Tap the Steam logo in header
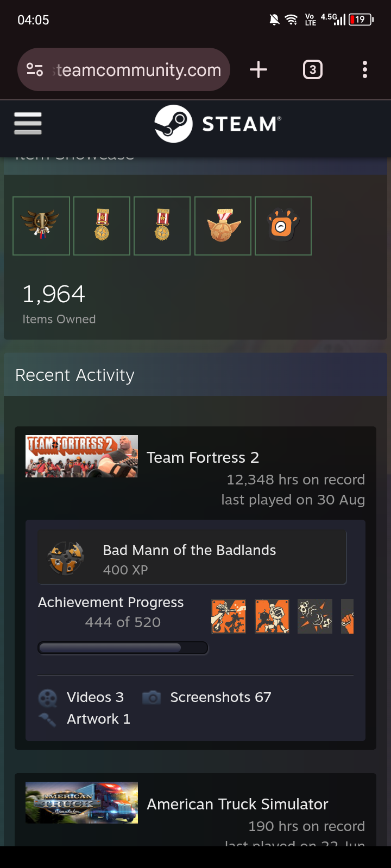391x868 pixels. (x=218, y=124)
